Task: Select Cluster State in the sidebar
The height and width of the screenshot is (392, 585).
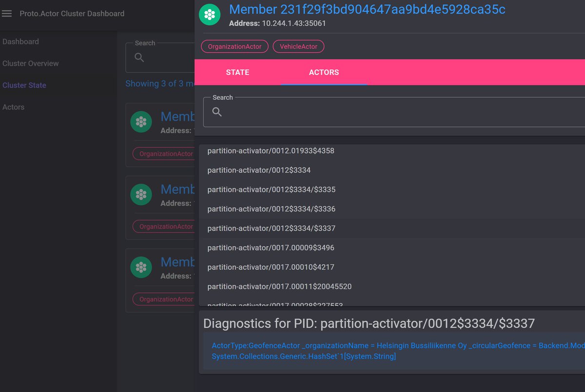Action: tap(24, 85)
